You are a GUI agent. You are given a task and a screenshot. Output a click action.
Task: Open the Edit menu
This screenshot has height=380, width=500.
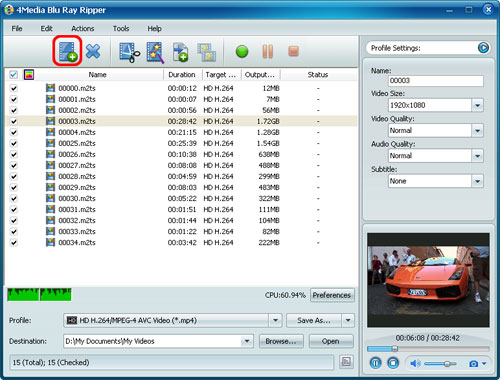47,29
